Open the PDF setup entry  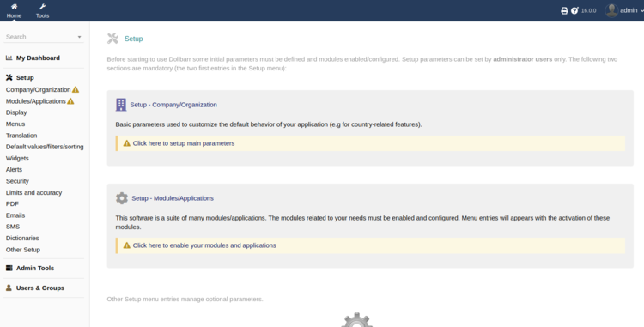pyautogui.click(x=12, y=203)
